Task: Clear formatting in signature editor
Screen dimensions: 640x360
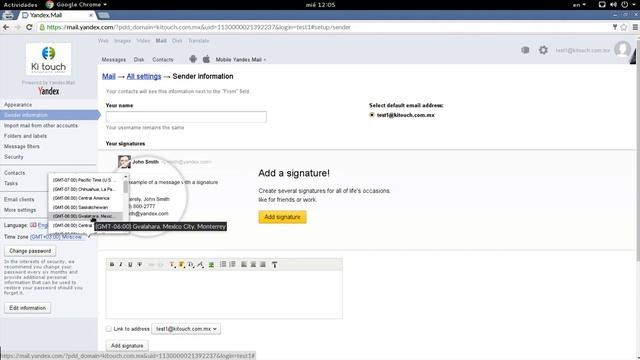Action: 275,264
